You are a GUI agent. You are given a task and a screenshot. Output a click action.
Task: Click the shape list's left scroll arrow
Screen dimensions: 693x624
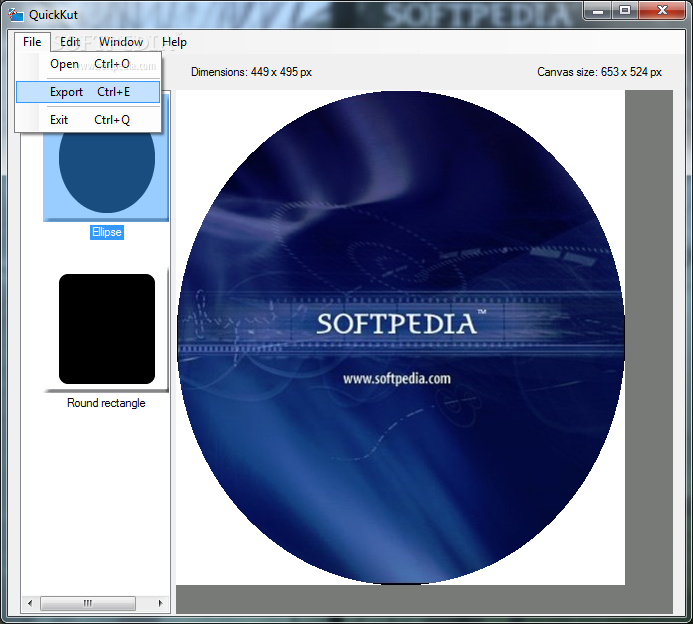[x=30, y=603]
